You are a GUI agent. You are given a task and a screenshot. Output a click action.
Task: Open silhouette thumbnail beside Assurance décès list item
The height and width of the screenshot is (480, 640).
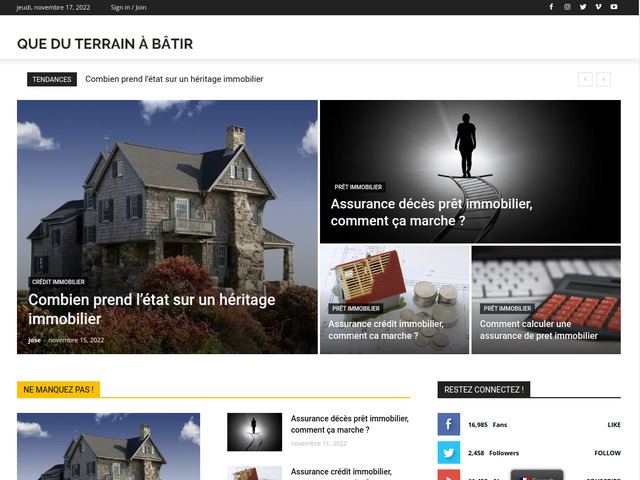(254, 432)
